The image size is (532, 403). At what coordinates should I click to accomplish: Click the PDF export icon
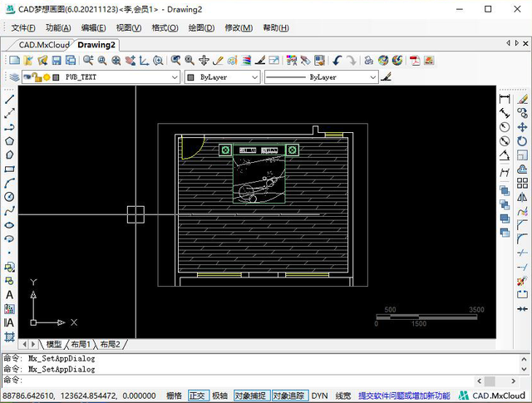415,61
